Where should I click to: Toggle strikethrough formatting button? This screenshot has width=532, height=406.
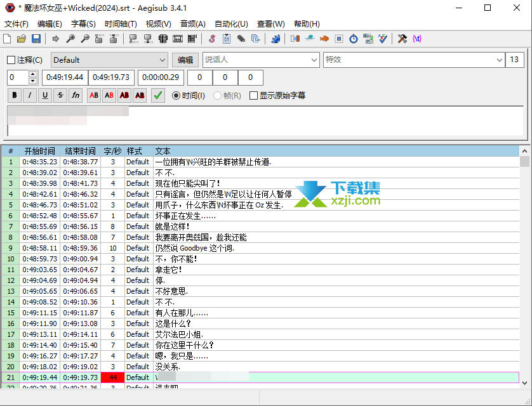(60, 96)
